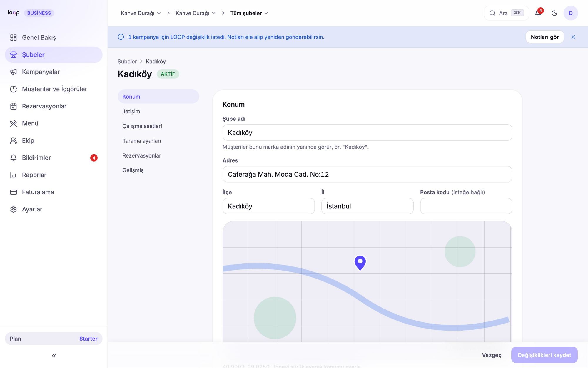Click the BUSINESS badge beside logo

(39, 13)
